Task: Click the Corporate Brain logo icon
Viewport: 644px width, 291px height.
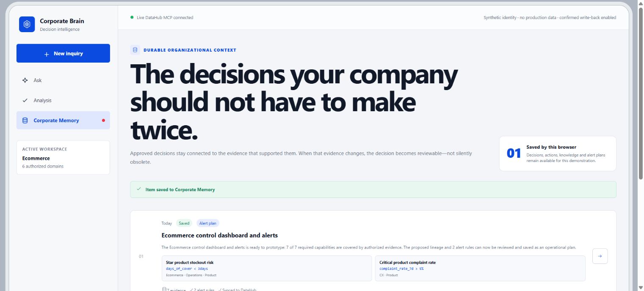Action: [x=27, y=24]
